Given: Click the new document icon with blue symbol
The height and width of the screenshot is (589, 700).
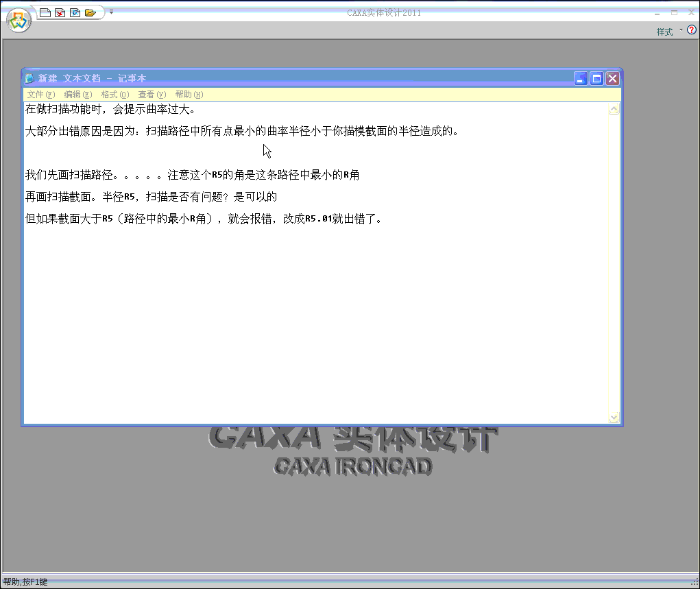Looking at the screenshot, I should [75, 12].
